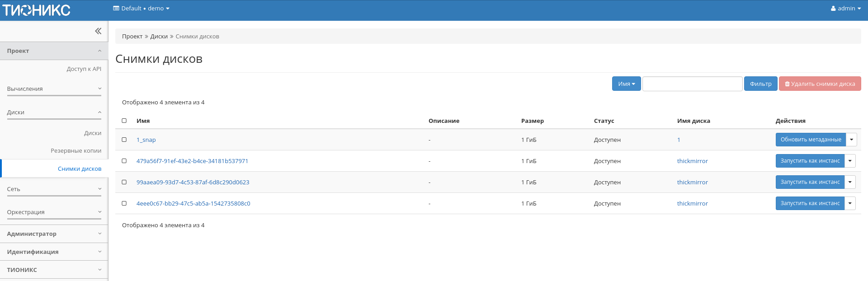Check the select-all checkbox in table header
The width and height of the screenshot is (868, 281).
(x=124, y=121)
